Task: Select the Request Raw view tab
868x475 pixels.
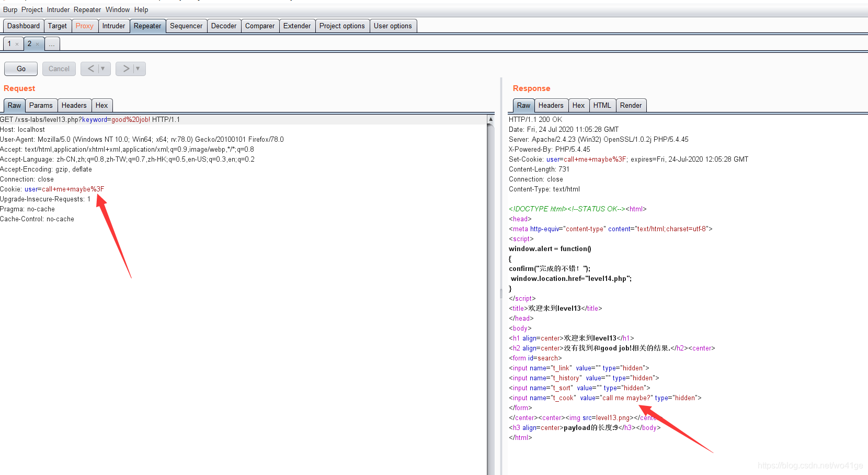Action: 15,105
